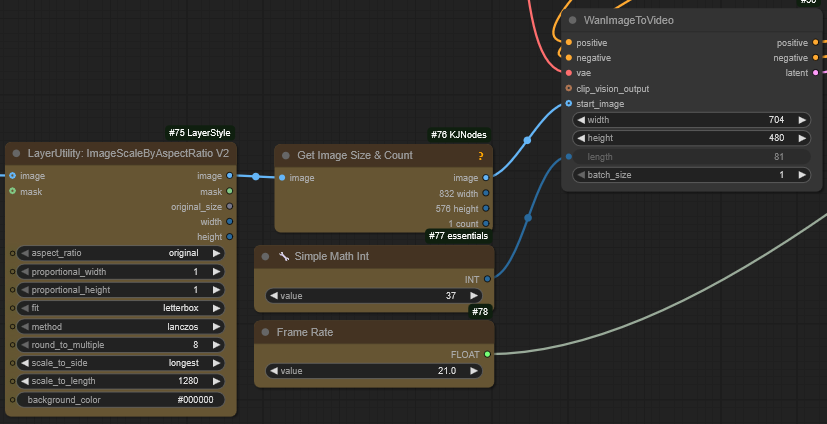
Task: Decrease the scale_to_length value arrow
Action: point(25,381)
